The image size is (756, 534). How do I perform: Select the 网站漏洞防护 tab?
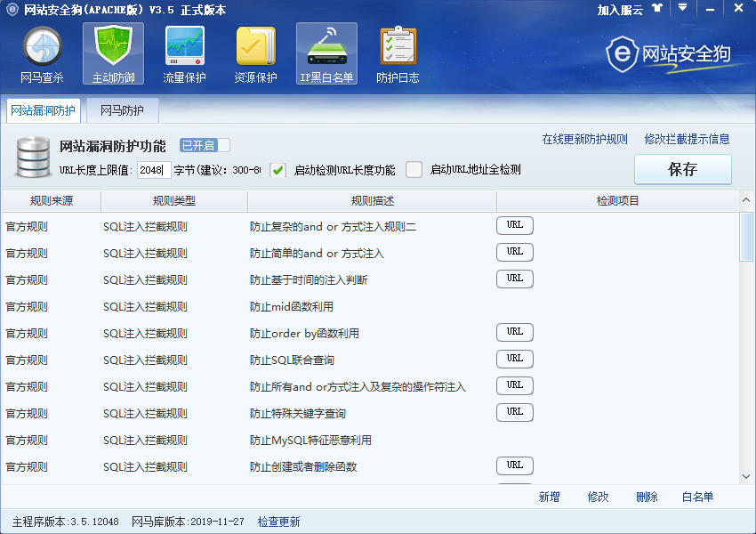[x=43, y=111]
